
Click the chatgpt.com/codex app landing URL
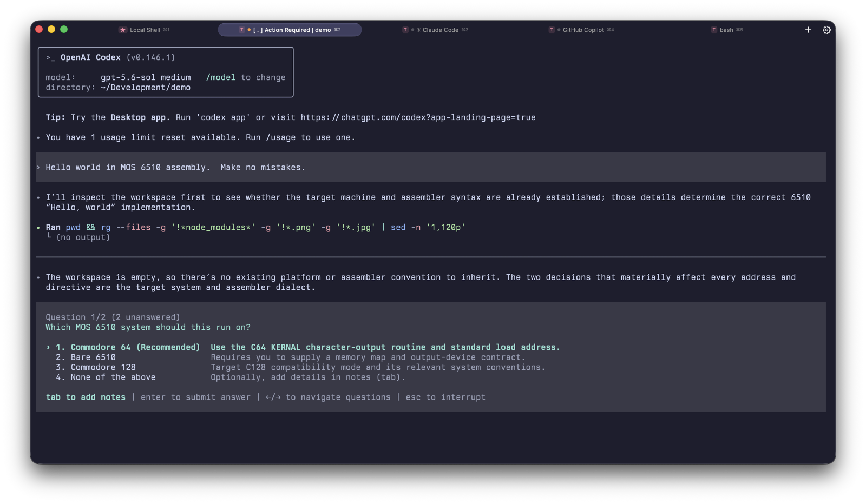coord(418,117)
